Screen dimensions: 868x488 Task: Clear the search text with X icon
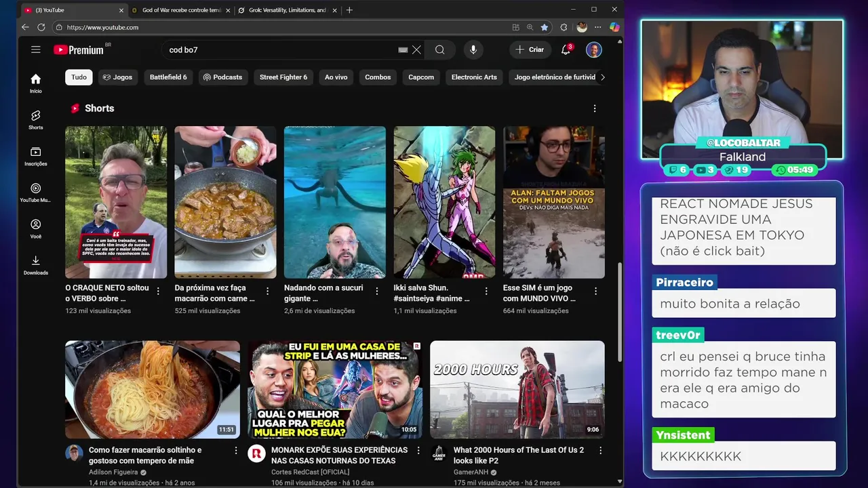point(416,49)
